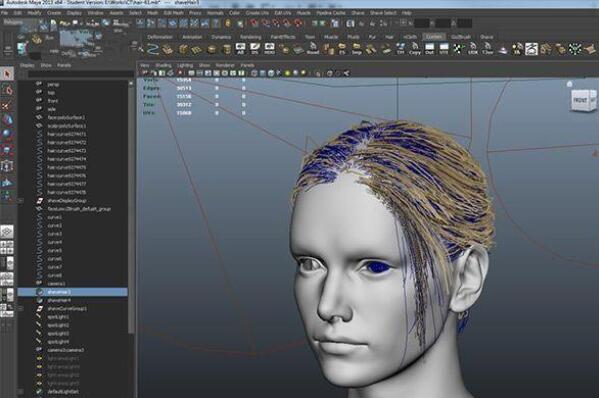Open the Create menu
Image resolution: width=599 pixels, height=398 pixels.
click(54, 13)
